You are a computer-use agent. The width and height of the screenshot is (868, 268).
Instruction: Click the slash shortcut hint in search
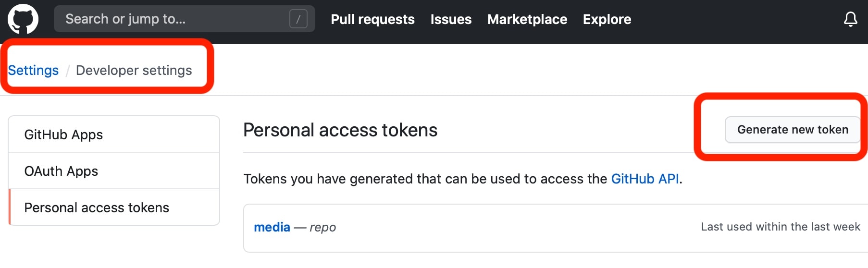[x=298, y=19]
